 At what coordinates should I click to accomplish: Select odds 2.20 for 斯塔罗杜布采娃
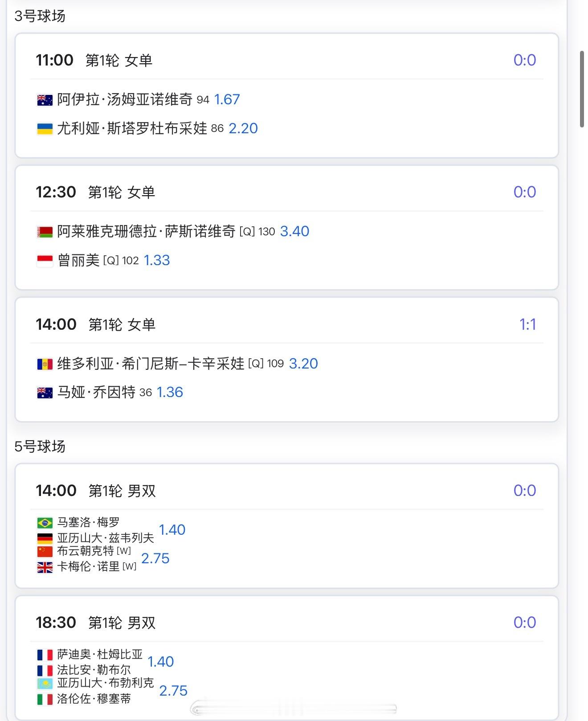(x=243, y=128)
